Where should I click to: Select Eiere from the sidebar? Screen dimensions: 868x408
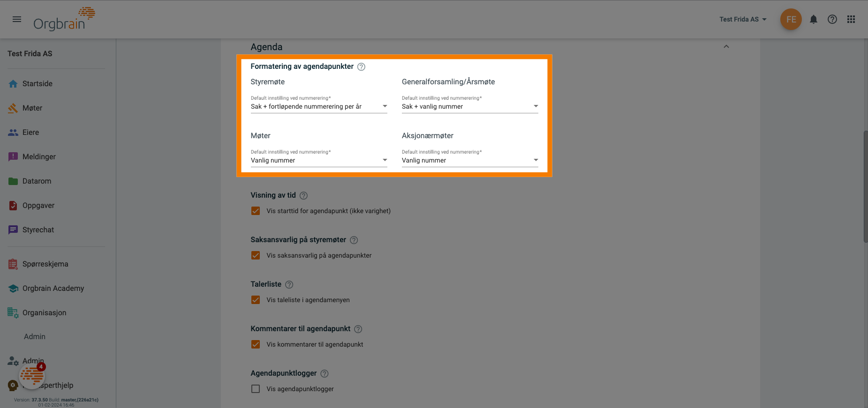click(x=30, y=132)
